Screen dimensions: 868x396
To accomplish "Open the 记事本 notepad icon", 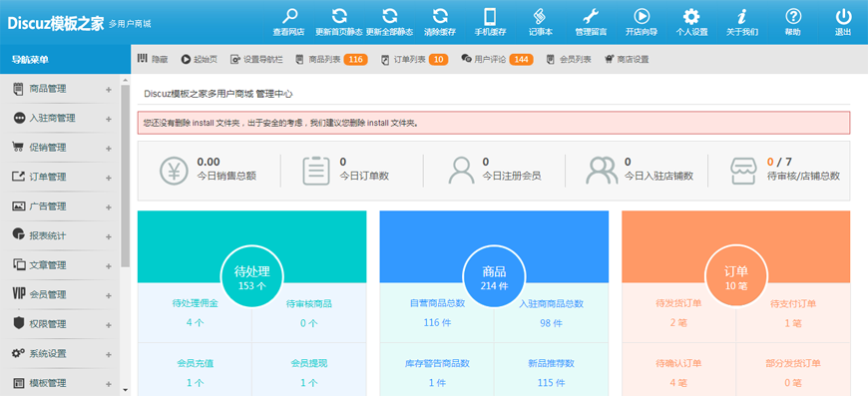I will 541,16.
